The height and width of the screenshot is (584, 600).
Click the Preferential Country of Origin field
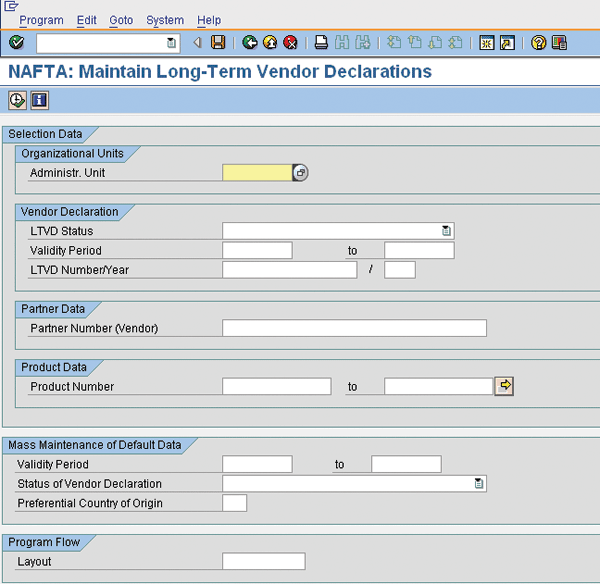click(235, 503)
